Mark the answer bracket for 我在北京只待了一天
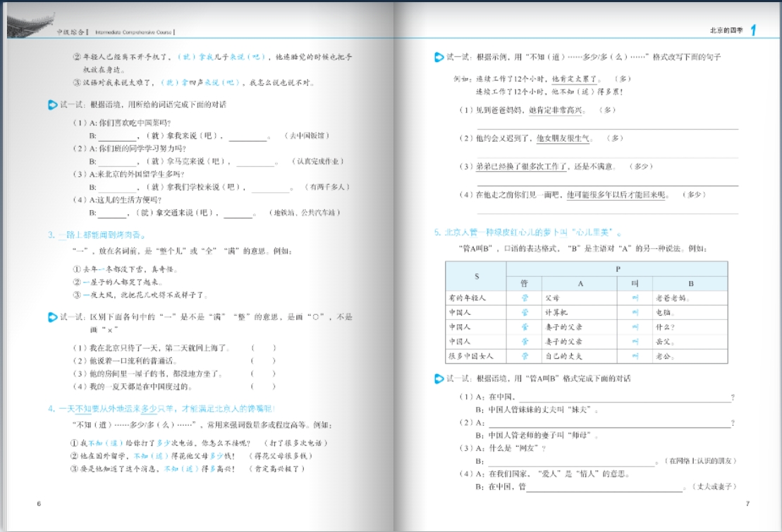 click(263, 348)
